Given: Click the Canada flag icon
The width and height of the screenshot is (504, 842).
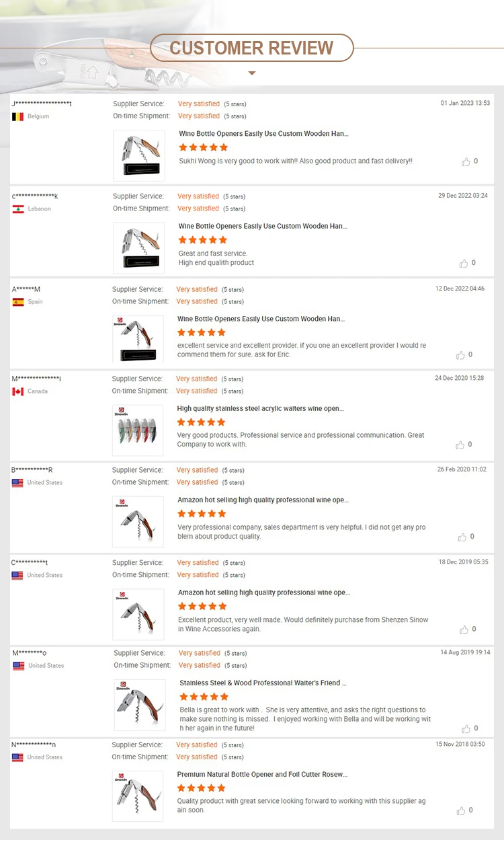Looking at the screenshot, I should [x=18, y=391].
